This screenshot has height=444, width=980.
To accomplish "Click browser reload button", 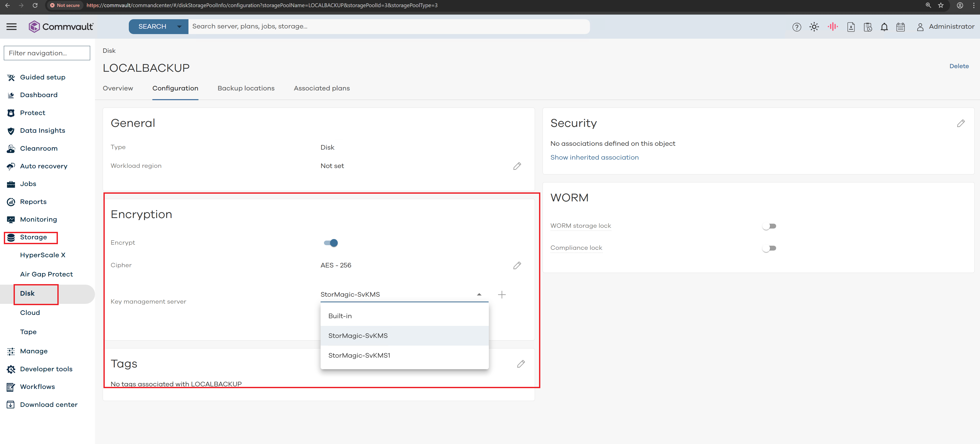I will pyautogui.click(x=35, y=5).
